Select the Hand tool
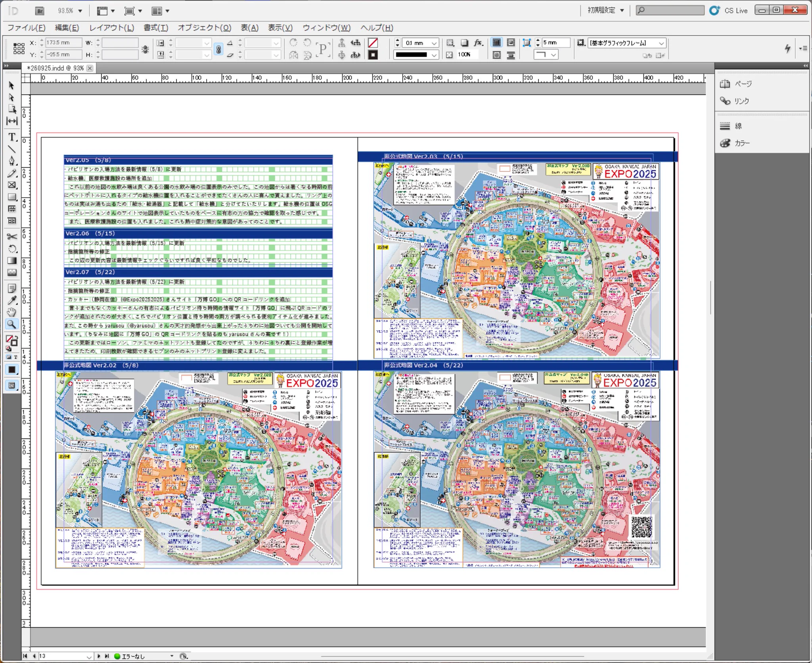 point(12,312)
